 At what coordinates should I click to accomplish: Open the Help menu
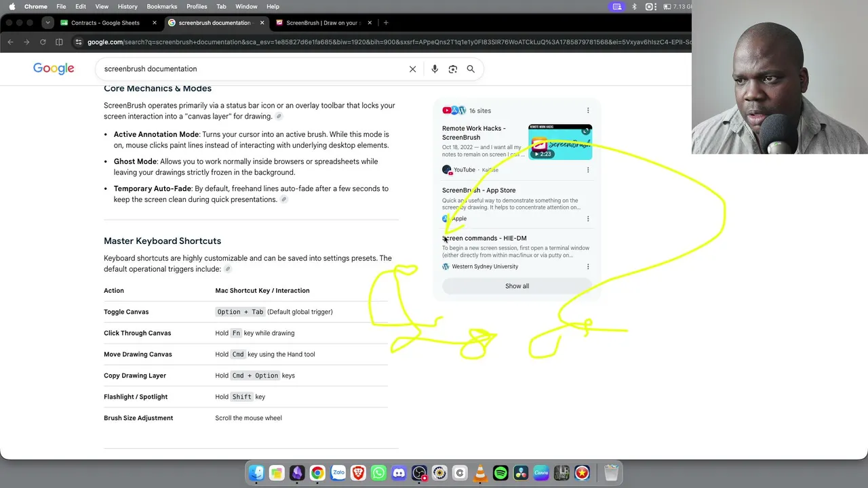tap(273, 7)
